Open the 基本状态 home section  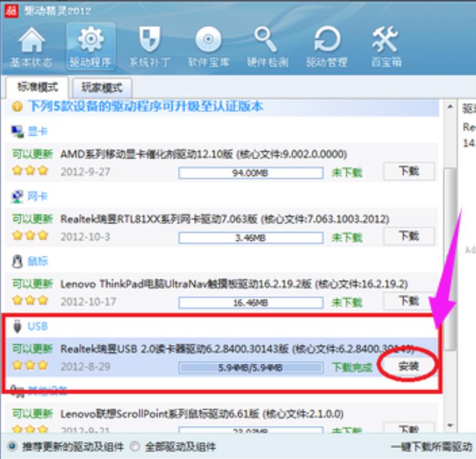32,47
